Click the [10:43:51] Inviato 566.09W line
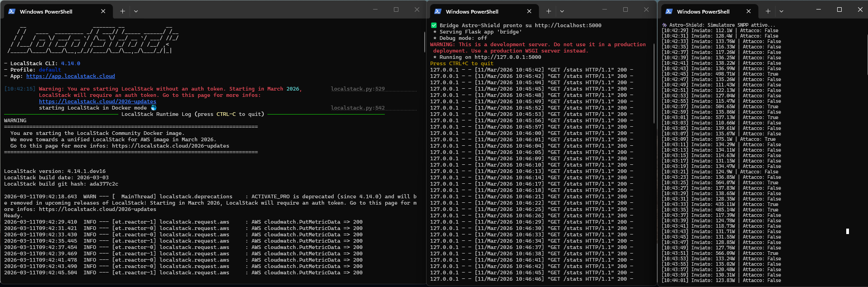868x287 pixels. click(720, 253)
